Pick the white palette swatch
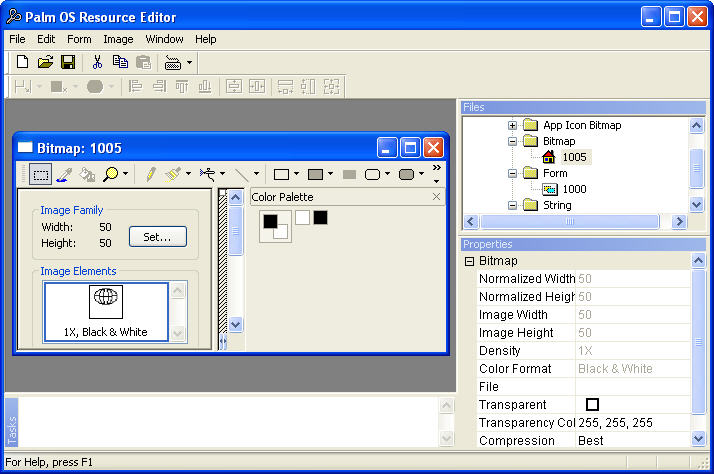714x474 pixels. click(x=302, y=218)
